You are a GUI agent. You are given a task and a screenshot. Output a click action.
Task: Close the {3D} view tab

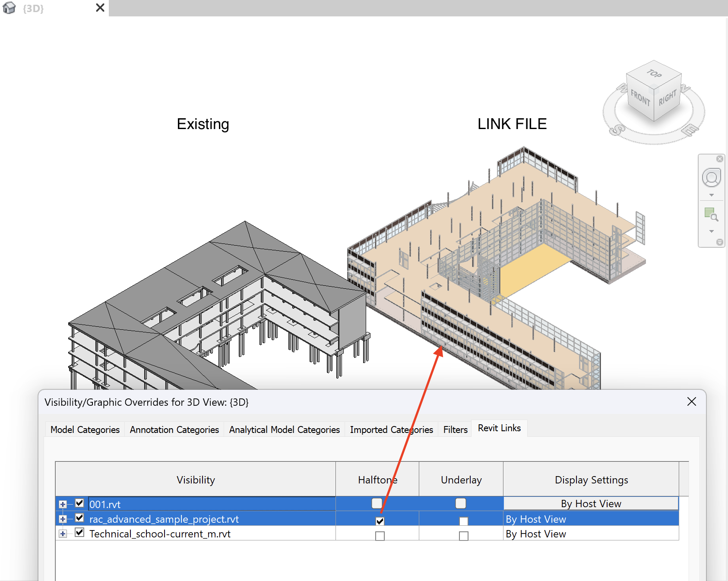click(x=100, y=8)
